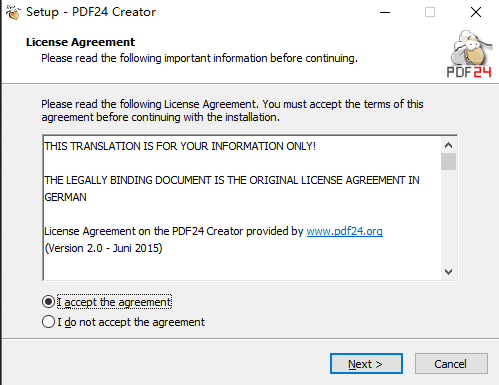Open the www.pdf24.org link

344,231
